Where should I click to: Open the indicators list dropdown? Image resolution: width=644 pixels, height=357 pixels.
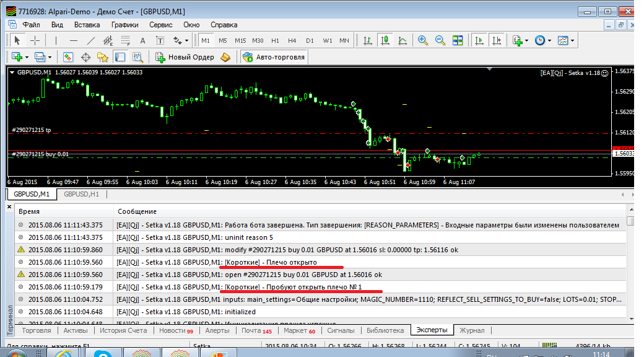click(526, 41)
